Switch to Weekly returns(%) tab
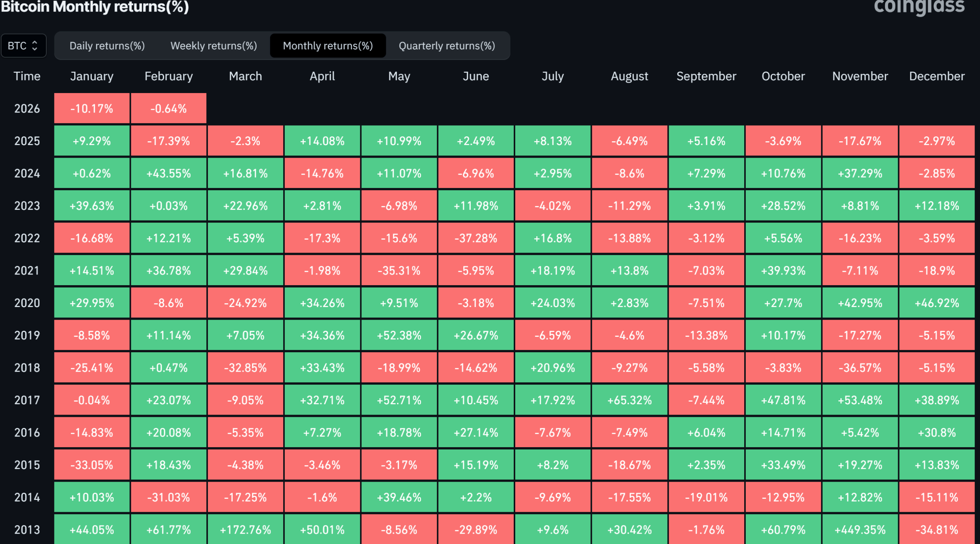Image resolution: width=980 pixels, height=544 pixels. click(214, 46)
